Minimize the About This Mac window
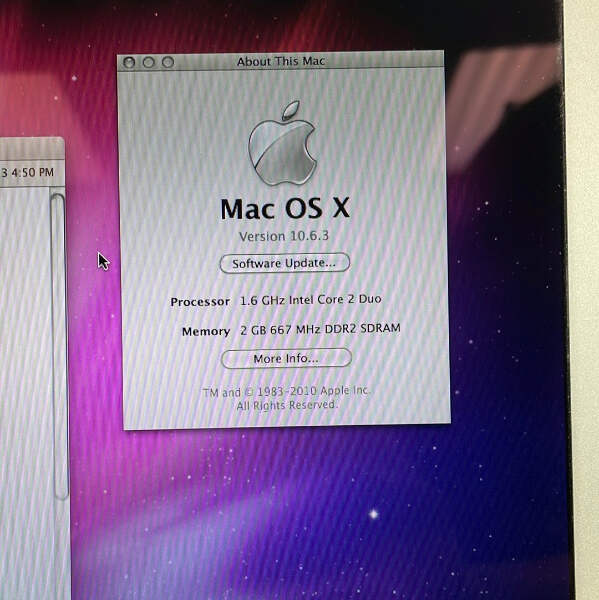Screen dimensions: 599x600 149,62
